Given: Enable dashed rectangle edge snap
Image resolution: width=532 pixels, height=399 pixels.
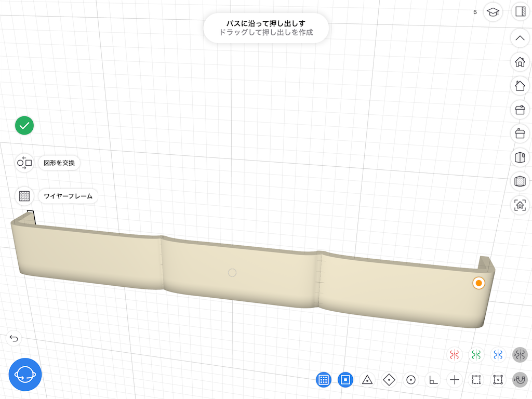Looking at the screenshot, I should click(476, 380).
